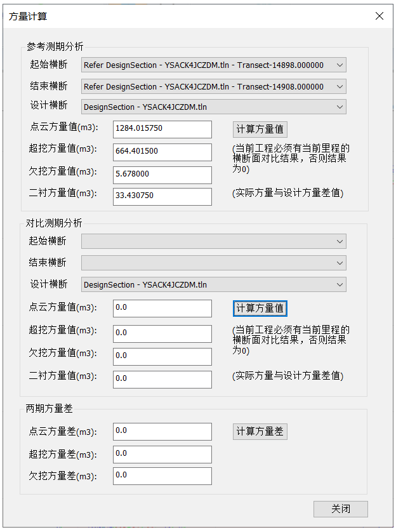396x532 pixels.
Task: Click 点云方量值 field showing 1284.015750
Action: pyautogui.click(x=162, y=129)
